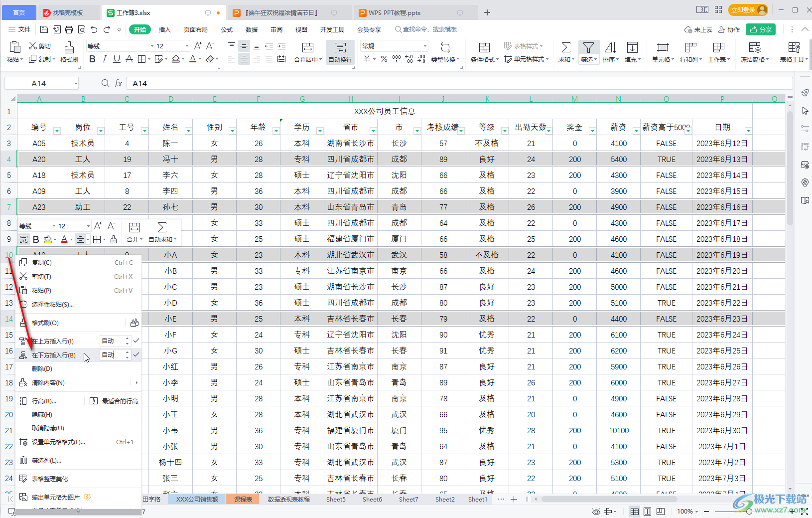Click the AutoSum (自动求和) icon in mini toolbar

pos(162,228)
